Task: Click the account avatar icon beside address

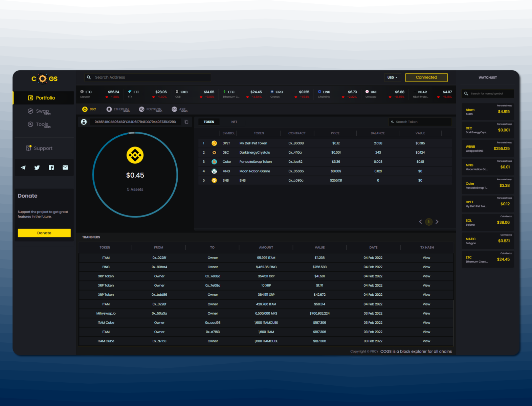Action: 84,122
